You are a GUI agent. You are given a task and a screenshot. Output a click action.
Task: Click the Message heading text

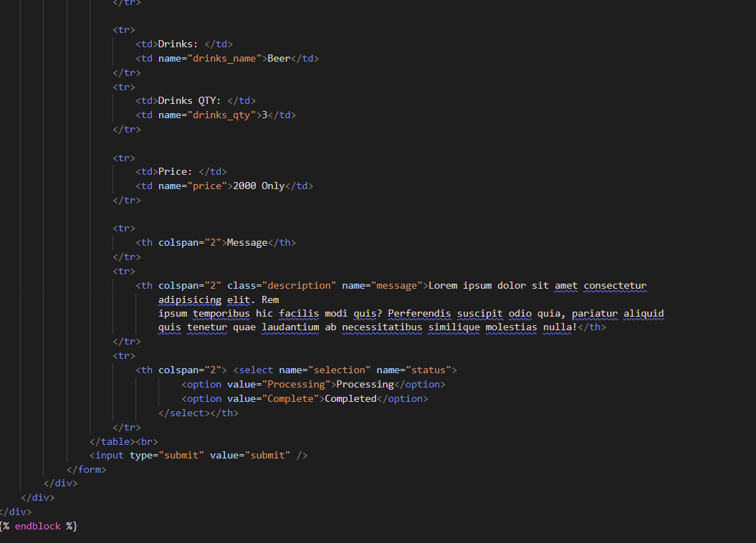pos(247,243)
